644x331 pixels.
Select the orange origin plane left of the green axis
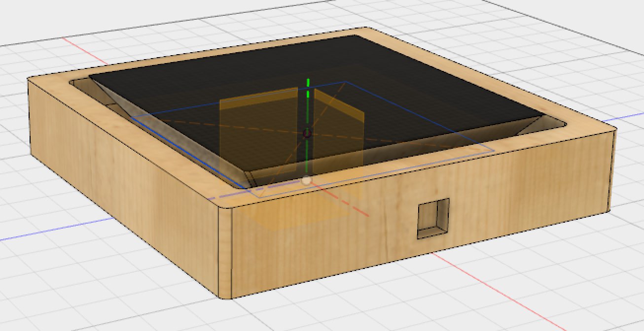(258, 133)
